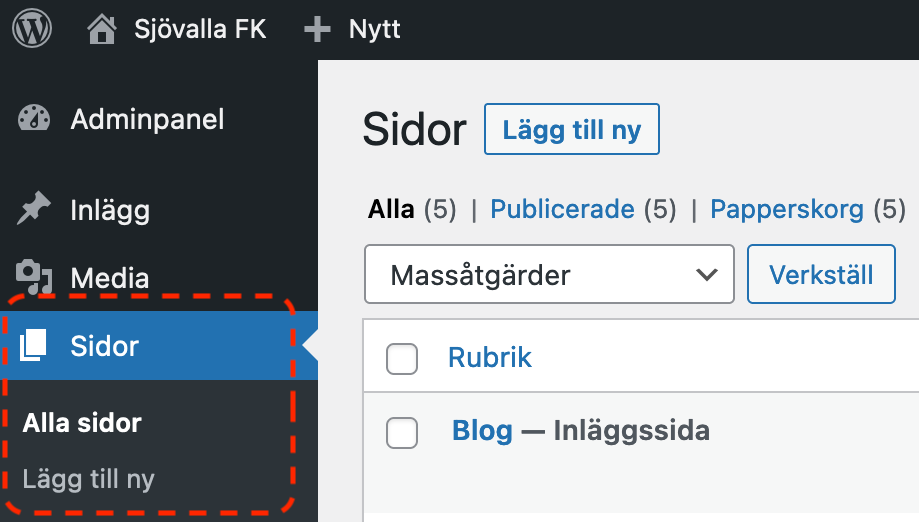Select Alla sidor in the sidebar submenu
Screen dimensions: 919x522
pos(82,423)
